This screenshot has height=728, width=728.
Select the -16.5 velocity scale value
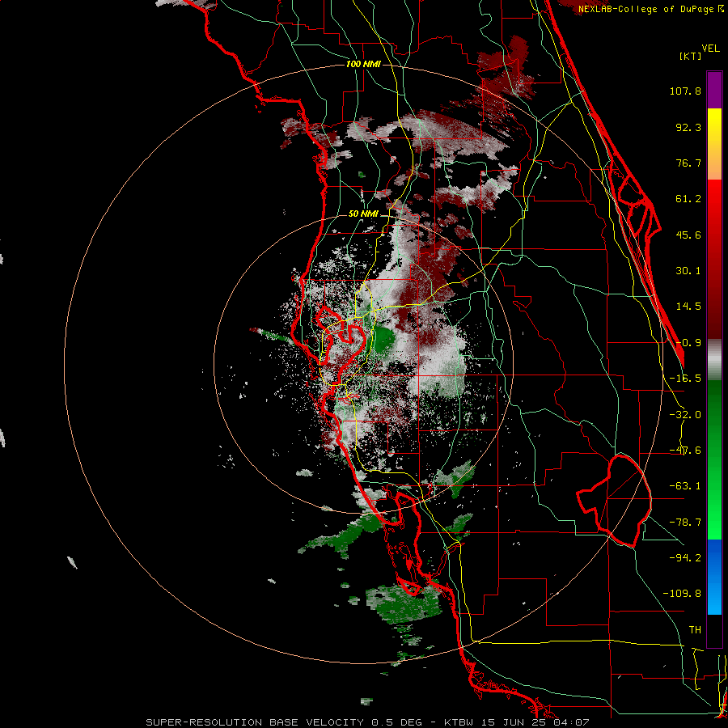coord(685,379)
